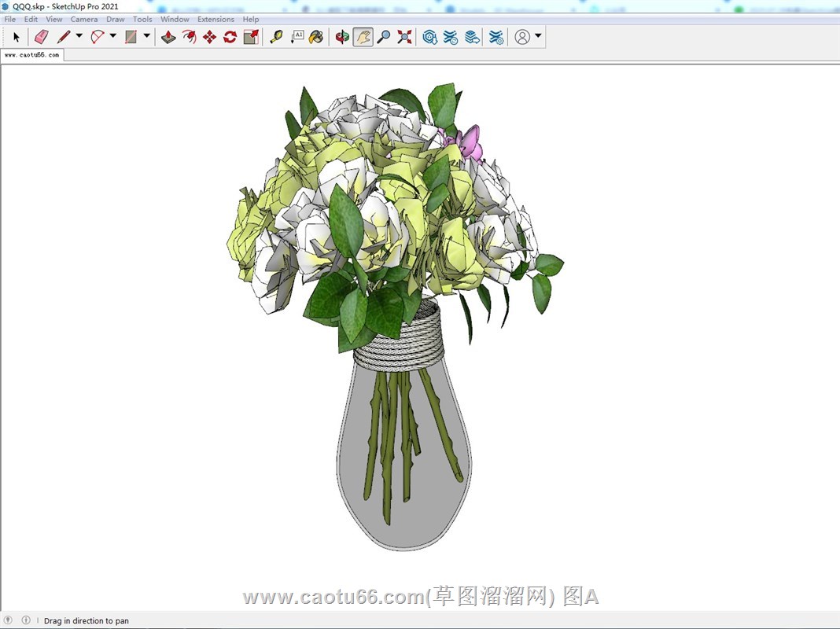Expand the Arc tool dropdown arrow

coord(113,36)
